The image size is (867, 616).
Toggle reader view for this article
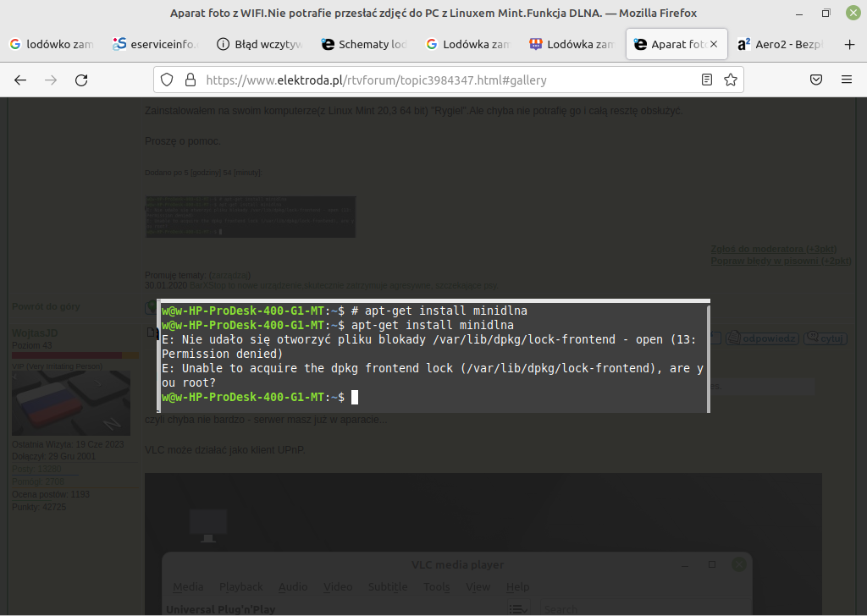pyautogui.click(x=707, y=80)
